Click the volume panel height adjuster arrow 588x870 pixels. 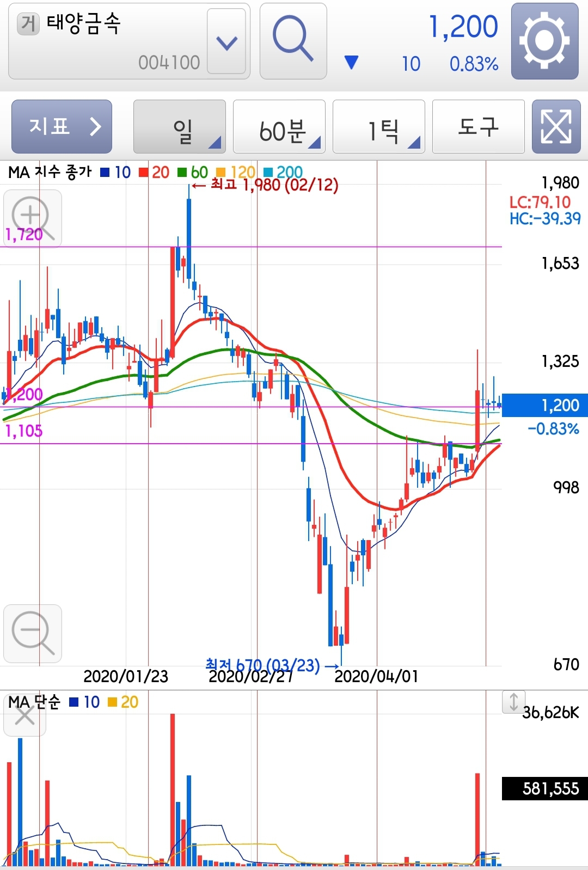coord(513,702)
